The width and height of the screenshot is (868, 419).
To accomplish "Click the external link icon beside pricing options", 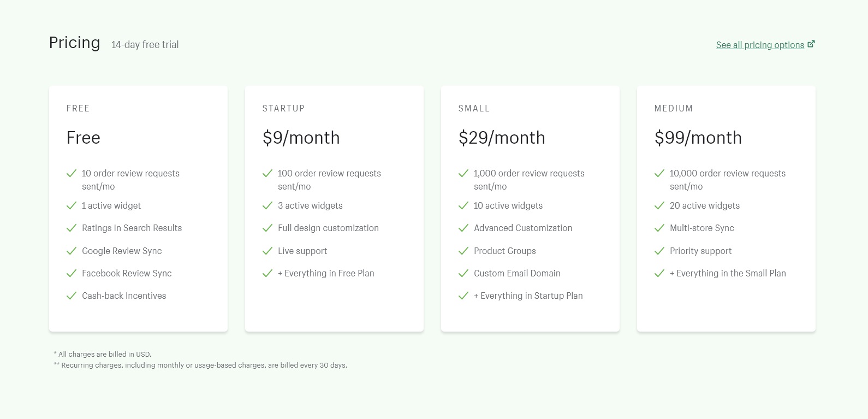I will (x=811, y=44).
